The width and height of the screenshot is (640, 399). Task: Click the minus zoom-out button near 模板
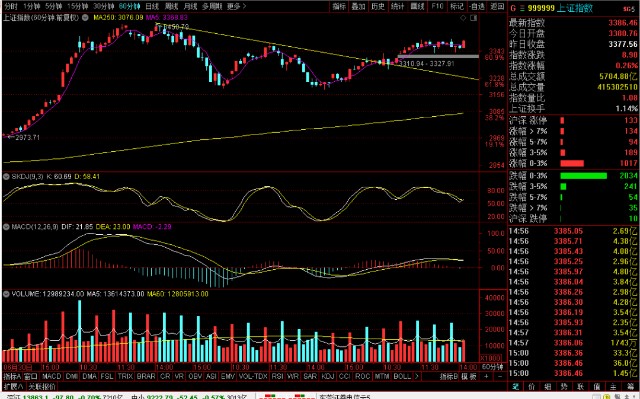click(x=500, y=376)
